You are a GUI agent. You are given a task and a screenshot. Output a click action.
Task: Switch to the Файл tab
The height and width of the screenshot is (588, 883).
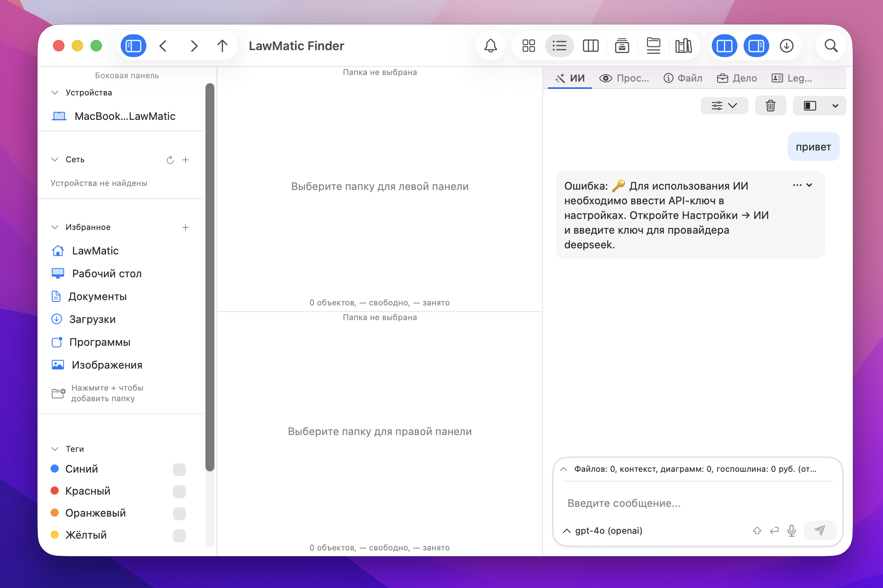pos(683,78)
